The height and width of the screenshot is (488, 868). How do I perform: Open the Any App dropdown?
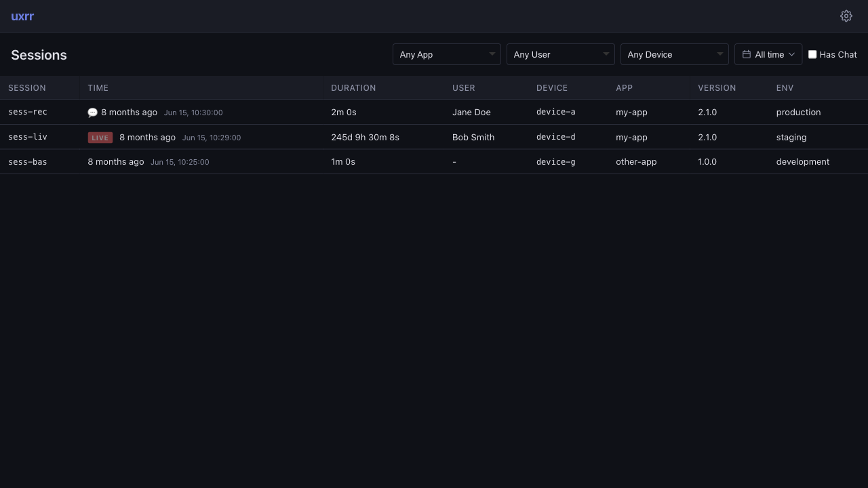click(446, 54)
